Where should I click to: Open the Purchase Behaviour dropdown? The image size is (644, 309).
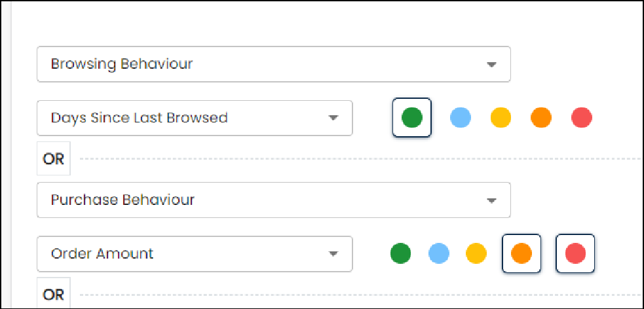coord(274,200)
